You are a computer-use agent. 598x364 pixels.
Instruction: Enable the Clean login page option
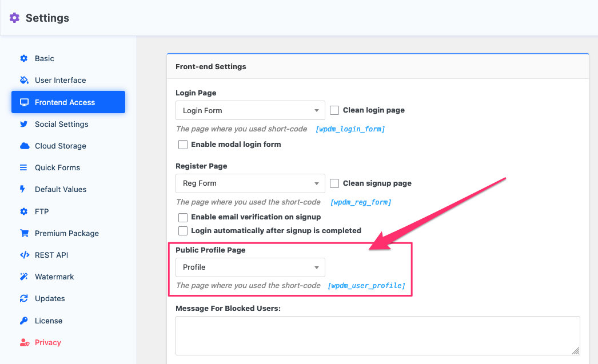[334, 110]
